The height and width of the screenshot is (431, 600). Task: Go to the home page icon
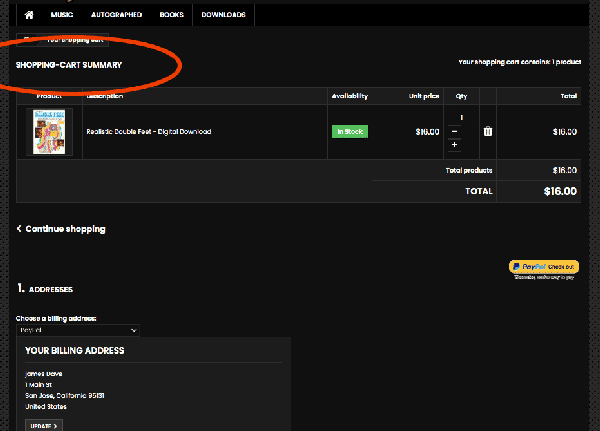click(x=29, y=15)
